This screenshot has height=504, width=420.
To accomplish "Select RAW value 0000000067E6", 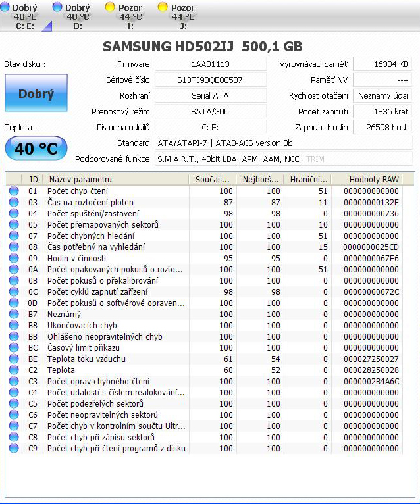I will [371, 259].
